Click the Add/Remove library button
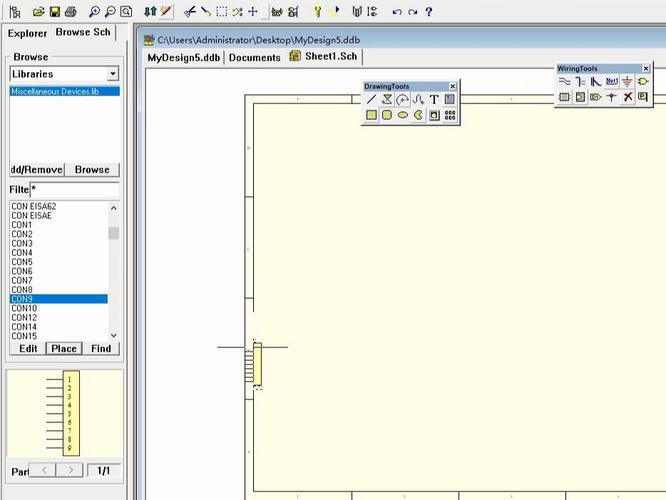This screenshot has height=500, width=666. click(36, 170)
